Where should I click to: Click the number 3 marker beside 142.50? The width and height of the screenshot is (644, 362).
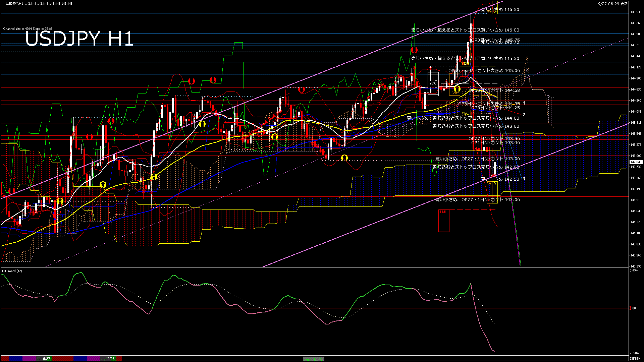pyautogui.click(x=524, y=179)
